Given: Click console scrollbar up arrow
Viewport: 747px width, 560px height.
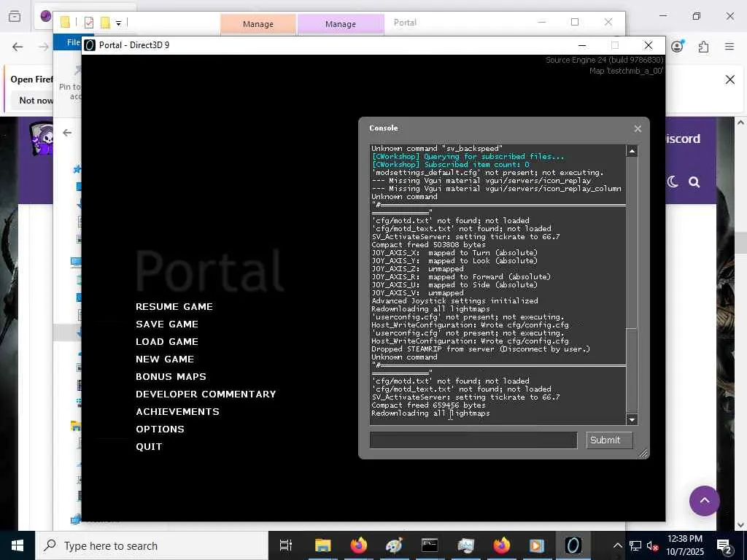Looking at the screenshot, I should (x=632, y=151).
